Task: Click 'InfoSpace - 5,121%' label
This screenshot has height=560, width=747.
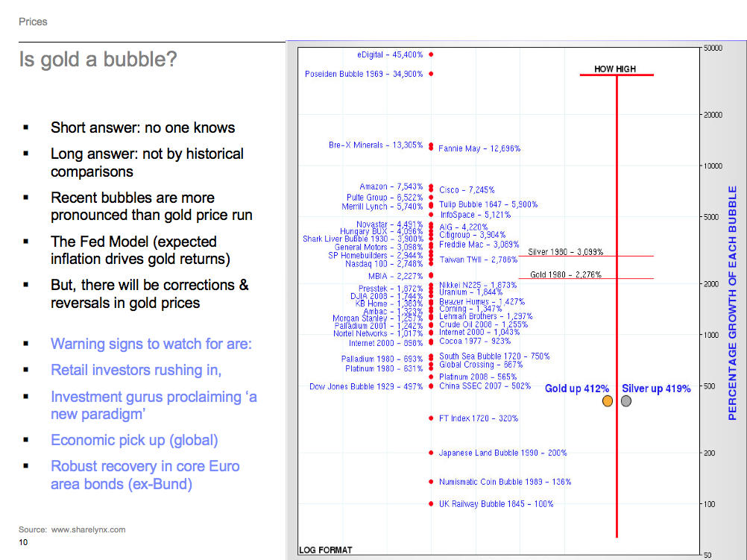Action: 475,215
